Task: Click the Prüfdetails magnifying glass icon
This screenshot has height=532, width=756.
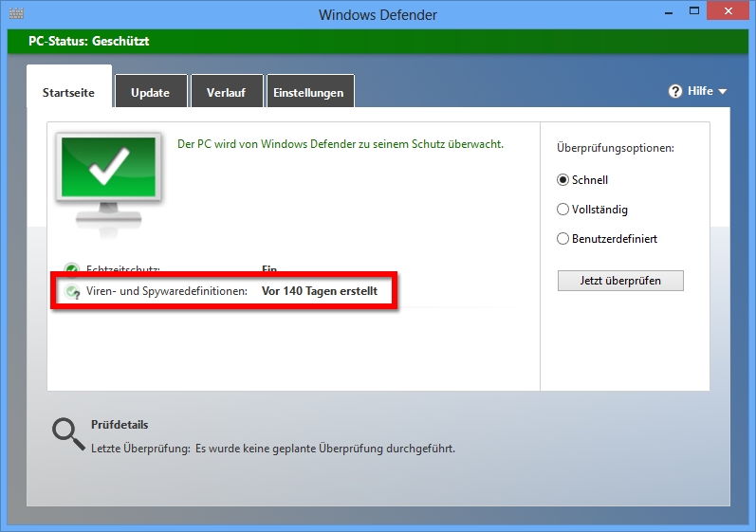Action: (x=68, y=433)
